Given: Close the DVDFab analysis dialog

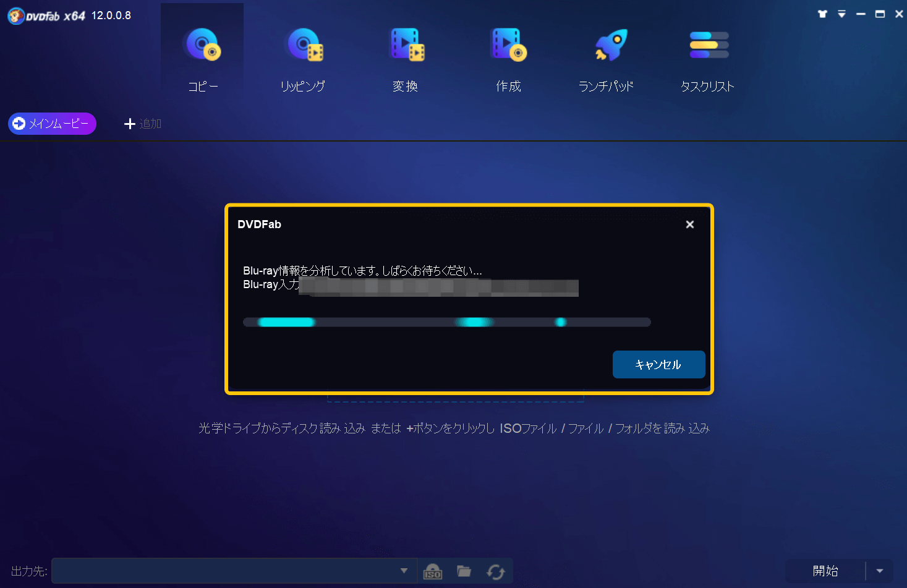Looking at the screenshot, I should click(x=690, y=224).
